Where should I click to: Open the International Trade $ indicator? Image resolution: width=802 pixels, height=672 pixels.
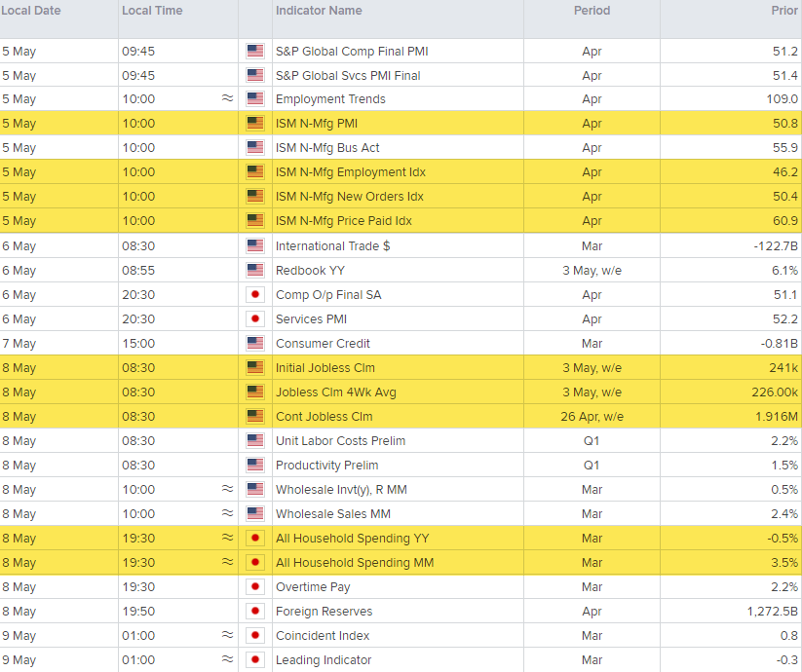(x=332, y=245)
